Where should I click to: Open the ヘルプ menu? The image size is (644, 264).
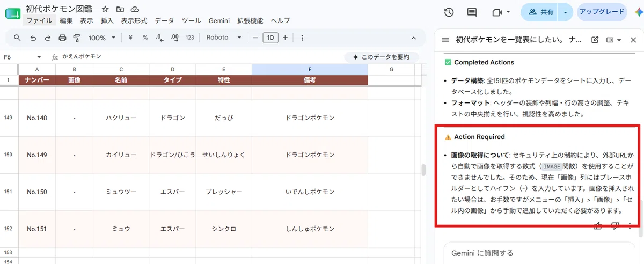pyautogui.click(x=280, y=21)
